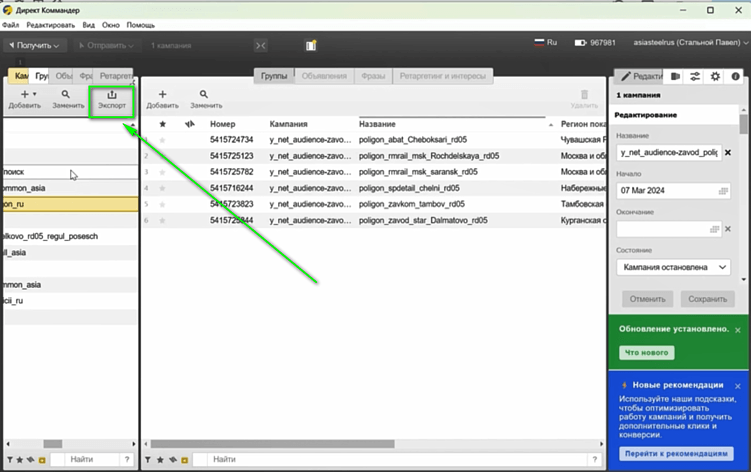Star the poligon_rmrail_msk_Rochdelskaya_rd05 group
751x472 pixels.
(x=162, y=156)
